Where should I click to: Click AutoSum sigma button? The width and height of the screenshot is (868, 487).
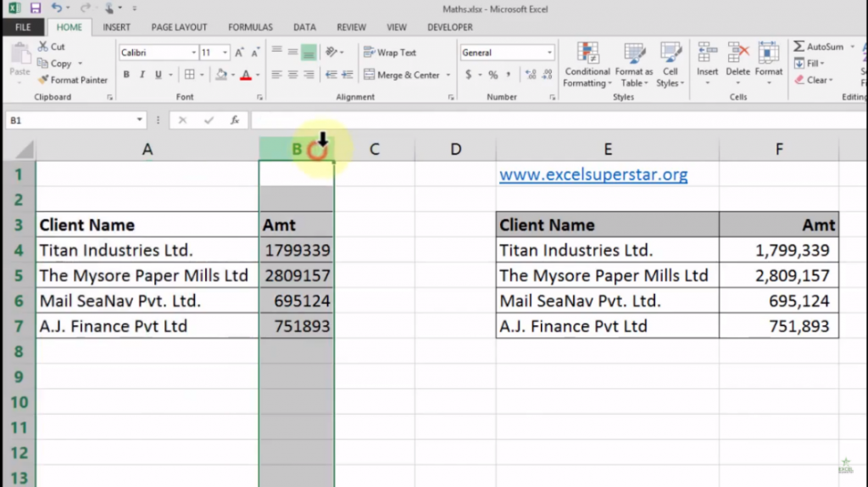819,47
